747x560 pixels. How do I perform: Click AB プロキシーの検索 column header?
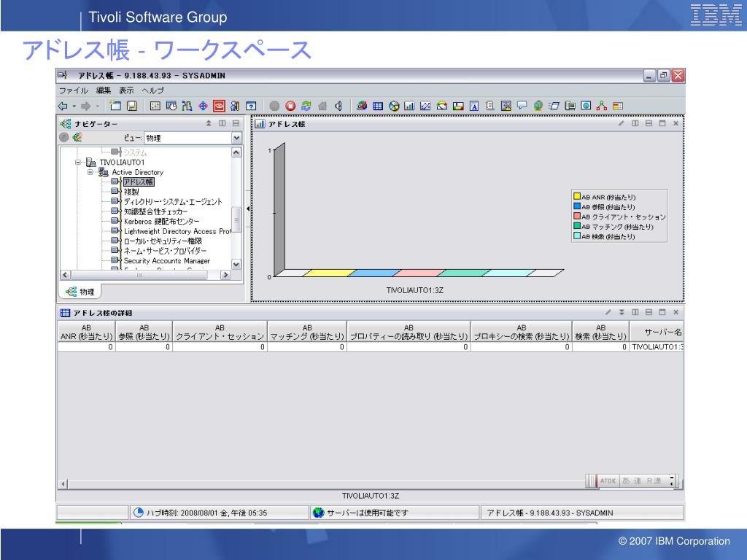pos(522,332)
